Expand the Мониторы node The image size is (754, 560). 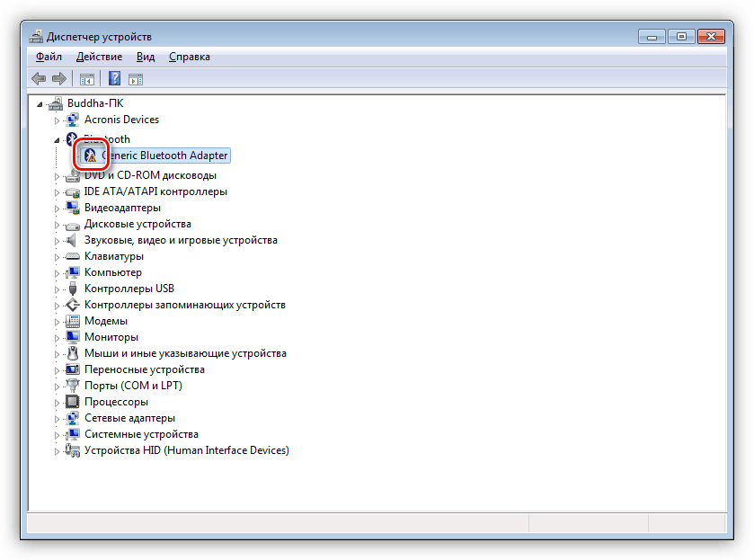click(57, 338)
